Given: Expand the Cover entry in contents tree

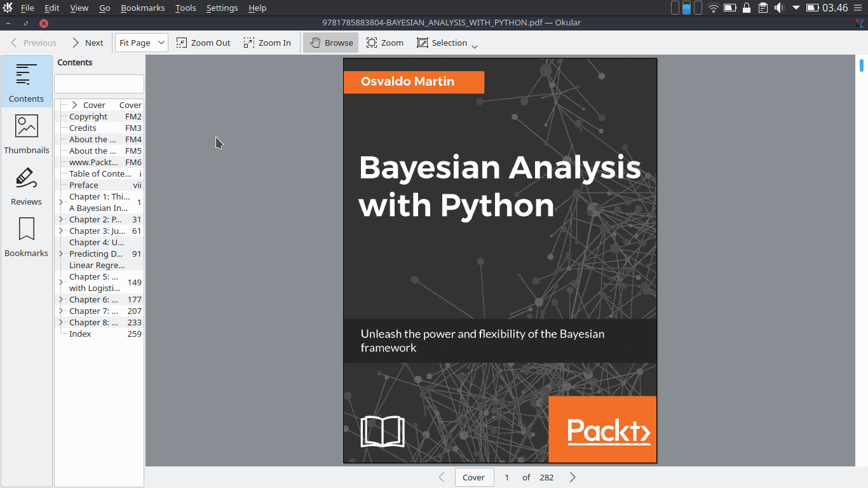Looking at the screenshot, I should tap(74, 105).
